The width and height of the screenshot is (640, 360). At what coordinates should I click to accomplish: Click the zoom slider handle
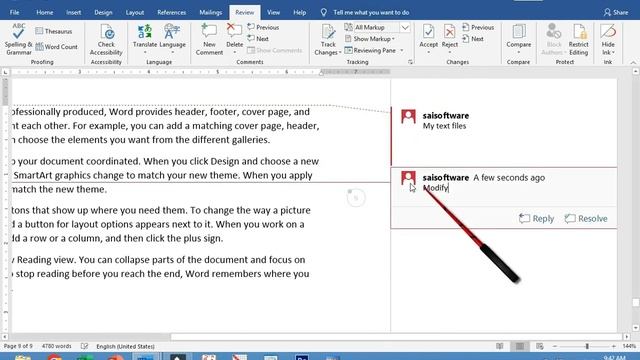tap(587, 346)
